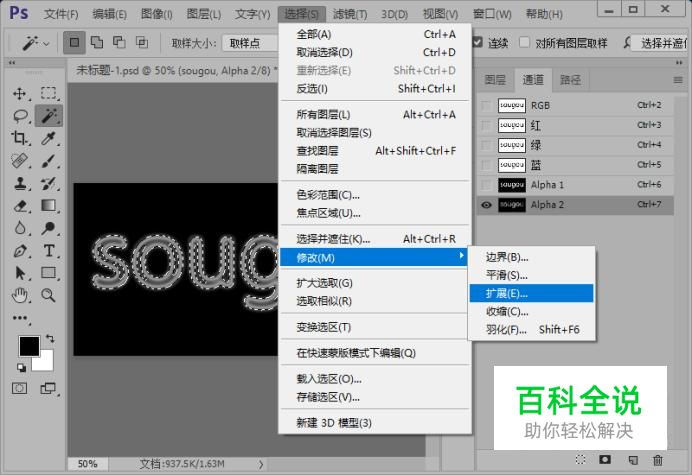Image resolution: width=692 pixels, height=475 pixels.
Task: Change screen mode icon in toolbox
Action: pos(48,388)
